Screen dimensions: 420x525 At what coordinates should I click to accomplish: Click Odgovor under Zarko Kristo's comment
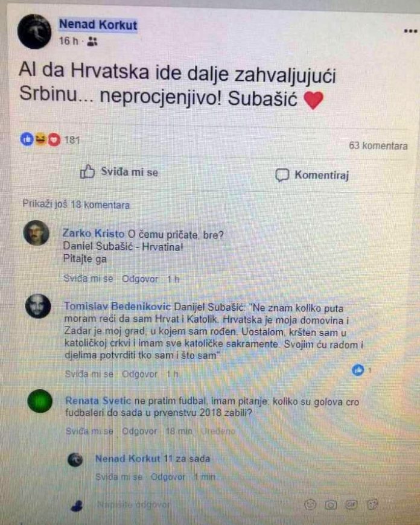(x=139, y=279)
